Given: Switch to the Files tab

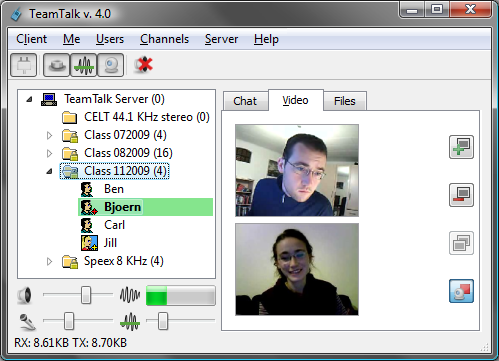Looking at the screenshot, I should (345, 101).
